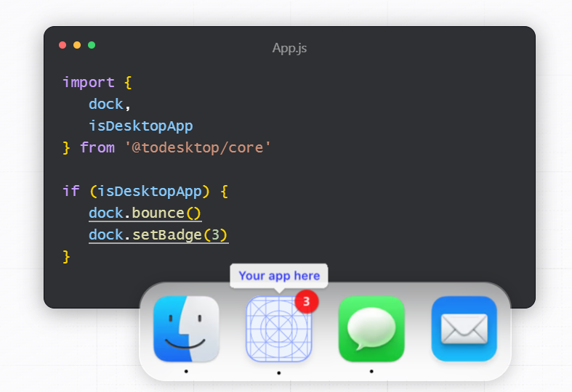This screenshot has width=572, height=392.
Task: Click the 'from' keyword
Action: (97, 148)
